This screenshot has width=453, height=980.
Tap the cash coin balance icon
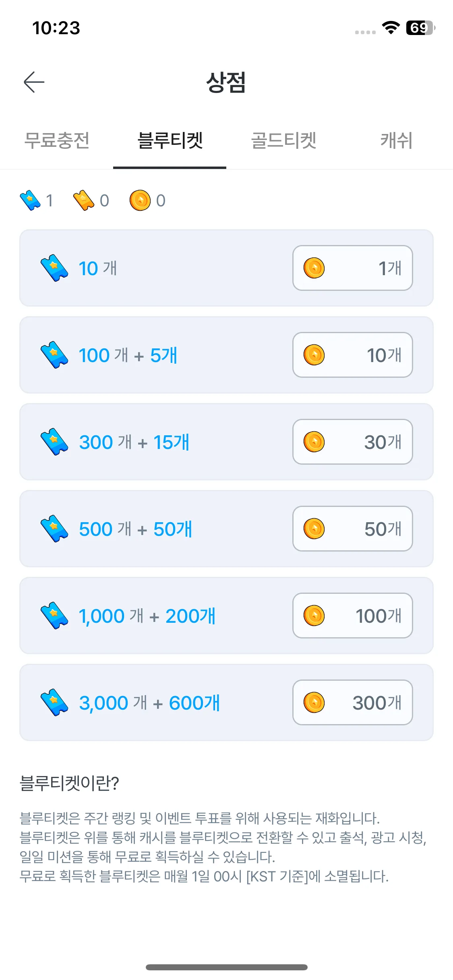140,200
